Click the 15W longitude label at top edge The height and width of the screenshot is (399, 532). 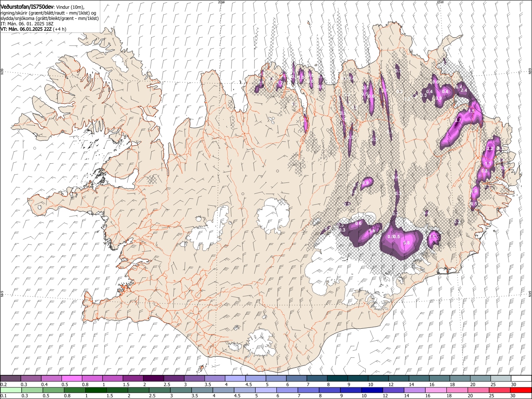coord(440,2)
